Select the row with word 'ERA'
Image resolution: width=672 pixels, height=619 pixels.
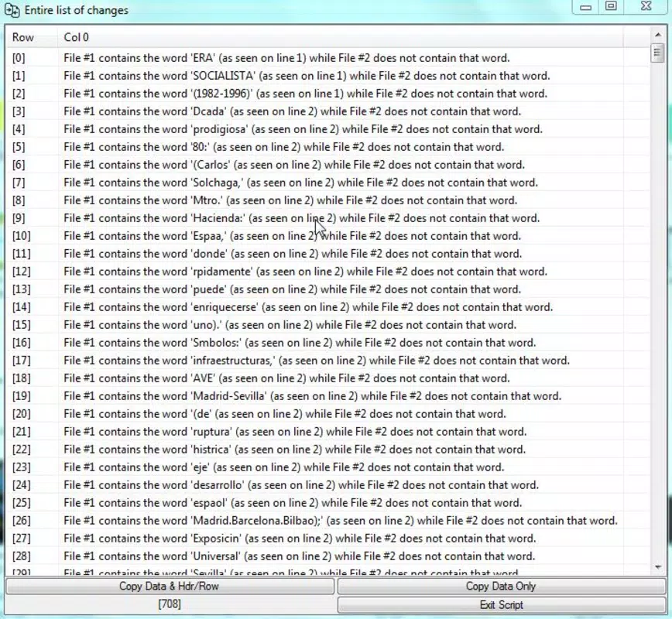pos(328,58)
